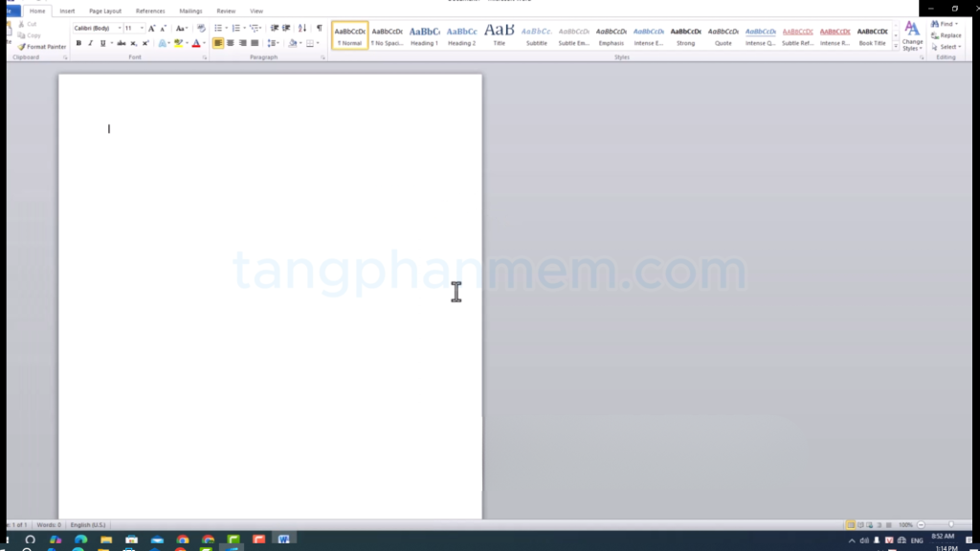Click the Copy button
The image size is (980, 551).
pos(29,35)
